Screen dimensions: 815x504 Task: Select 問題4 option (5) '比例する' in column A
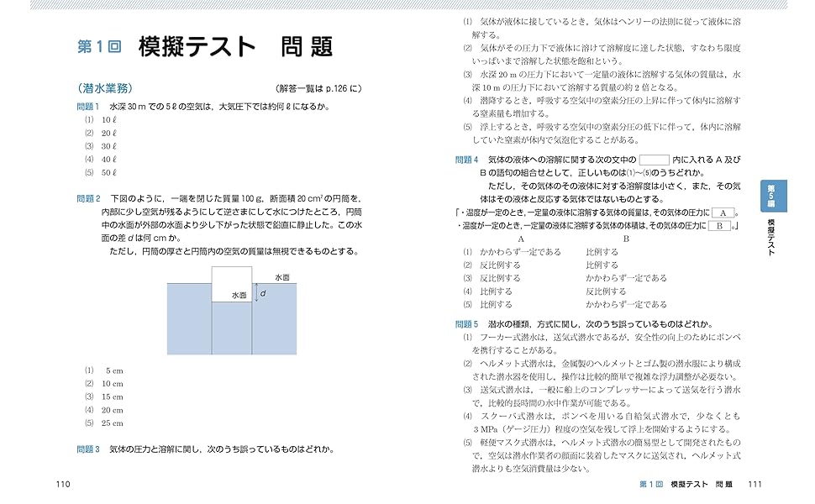click(x=496, y=304)
